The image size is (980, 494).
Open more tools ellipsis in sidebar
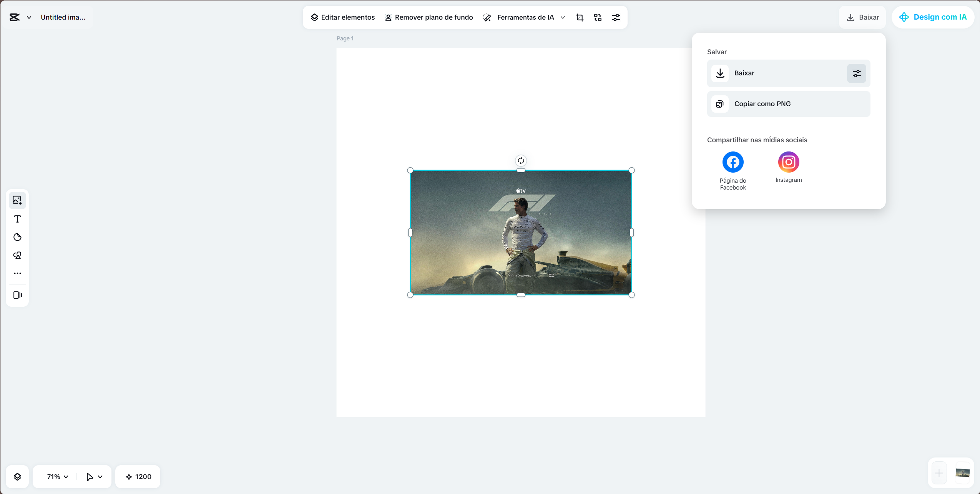(x=17, y=273)
